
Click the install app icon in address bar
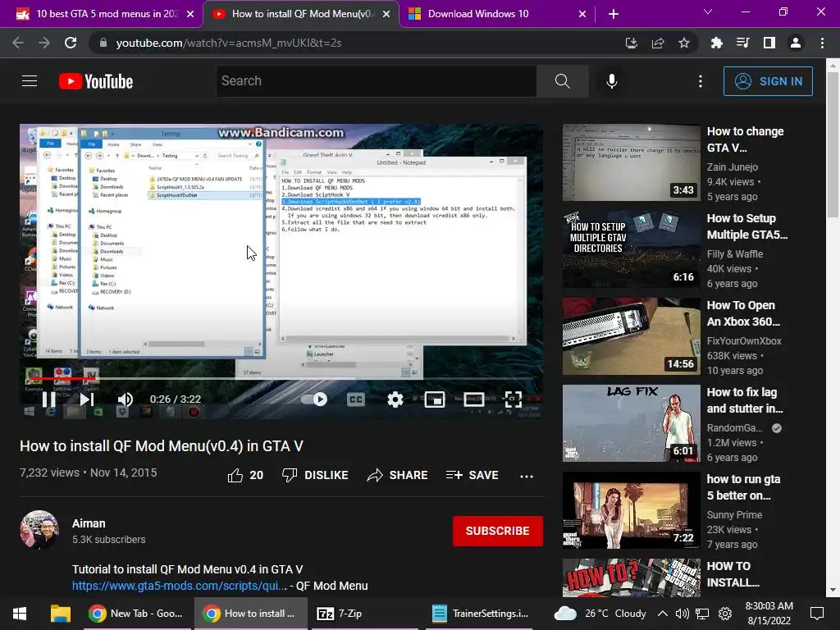tap(631, 43)
